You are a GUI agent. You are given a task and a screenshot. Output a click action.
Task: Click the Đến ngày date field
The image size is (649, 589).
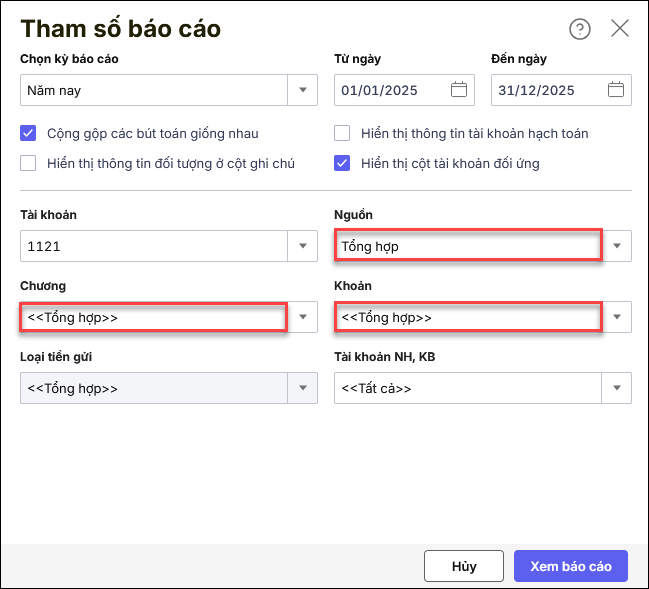545,90
